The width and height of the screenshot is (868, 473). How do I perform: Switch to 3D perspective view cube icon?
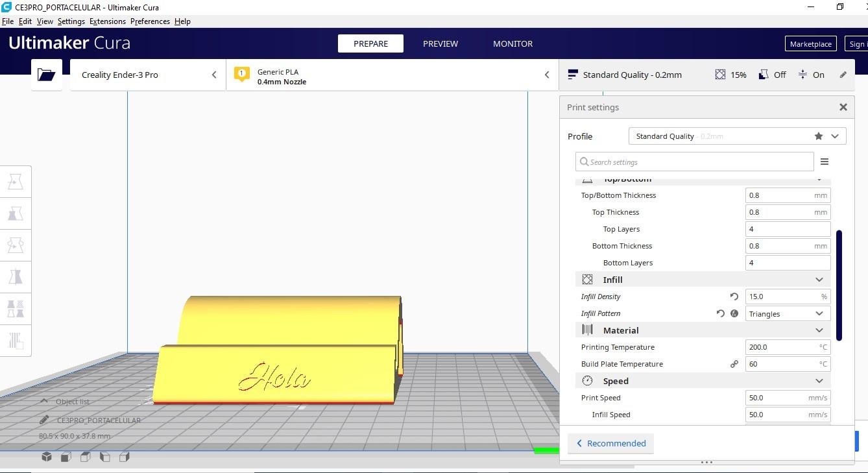pyautogui.click(x=47, y=457)
